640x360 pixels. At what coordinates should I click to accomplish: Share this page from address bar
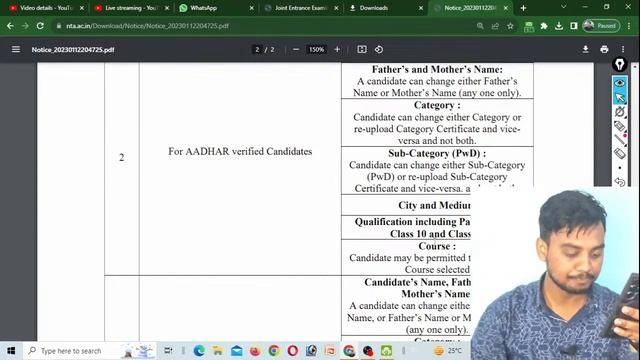pyautogui.click(x=495, y=26)
